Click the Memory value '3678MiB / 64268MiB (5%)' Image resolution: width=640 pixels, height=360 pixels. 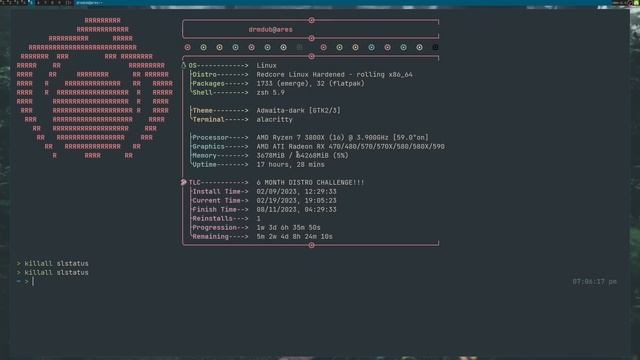click(302, 155)
